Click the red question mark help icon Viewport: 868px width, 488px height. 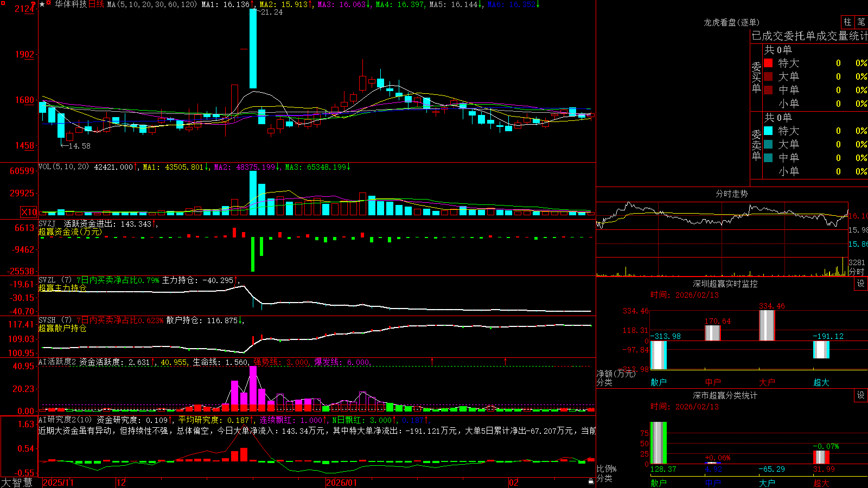(x=33, y=4)
